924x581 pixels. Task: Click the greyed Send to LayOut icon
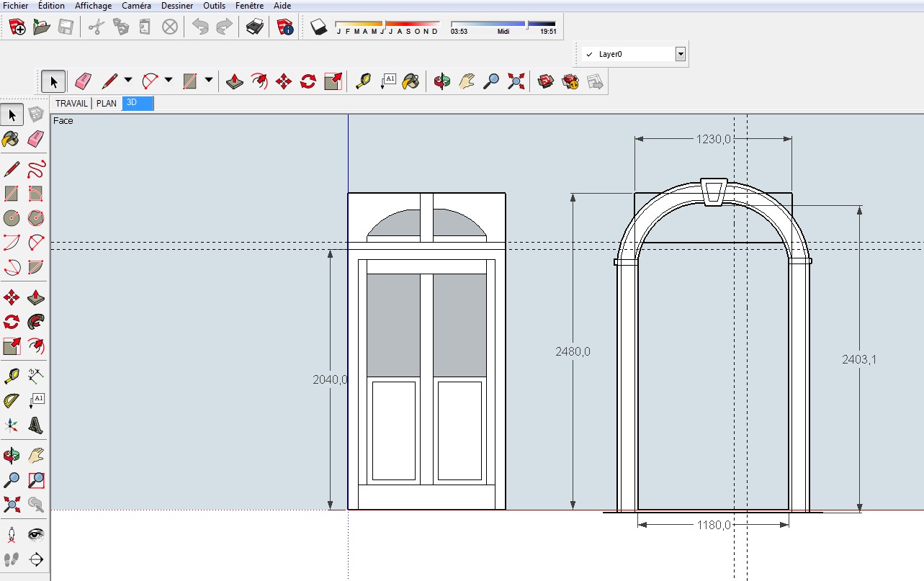596,81
